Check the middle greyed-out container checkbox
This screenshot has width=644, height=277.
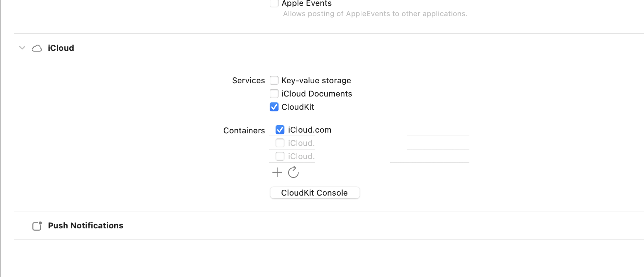coord(280,143)
